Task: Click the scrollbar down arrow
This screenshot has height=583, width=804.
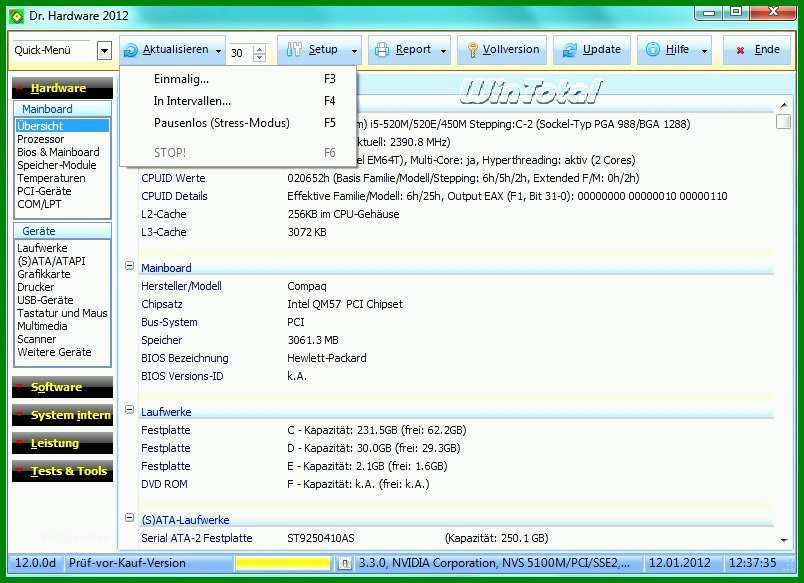Action: coord(783,540)
